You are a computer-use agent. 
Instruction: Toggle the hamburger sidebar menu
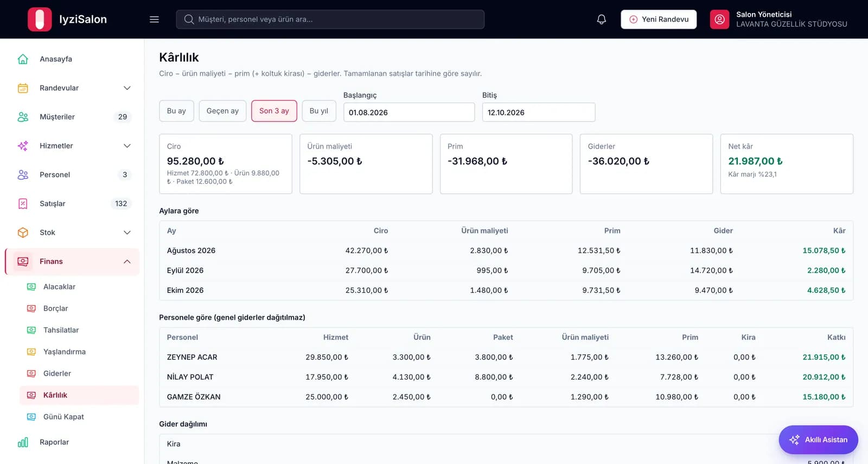coord(154,20)
